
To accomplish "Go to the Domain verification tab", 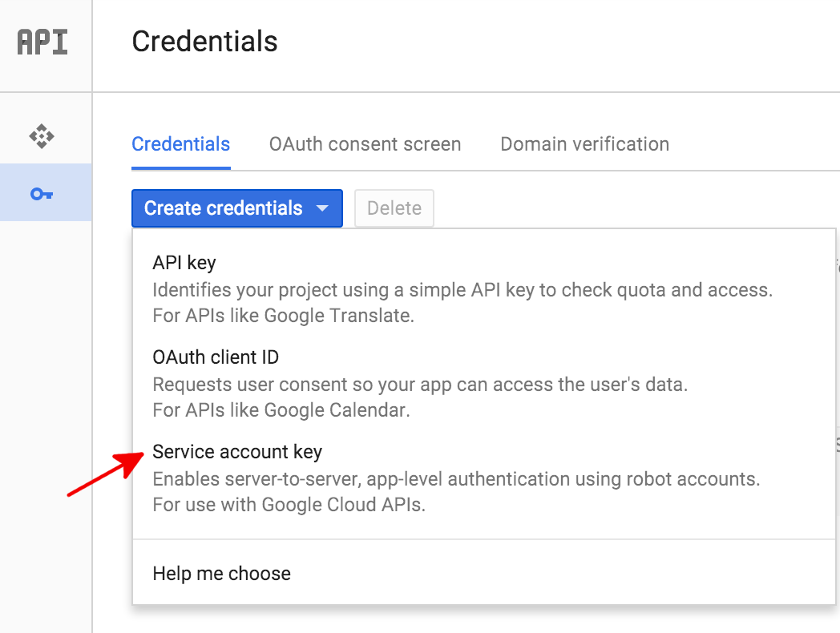I will (584, 144).
